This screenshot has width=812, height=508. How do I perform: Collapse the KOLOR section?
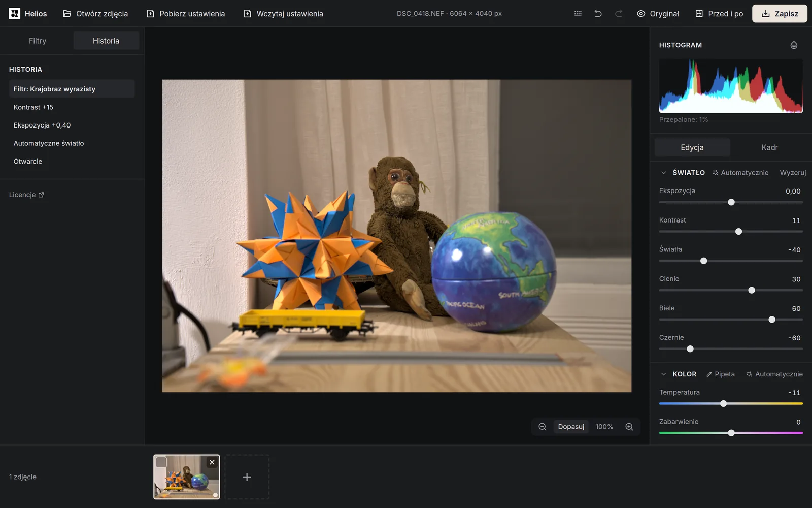(663, 374)
